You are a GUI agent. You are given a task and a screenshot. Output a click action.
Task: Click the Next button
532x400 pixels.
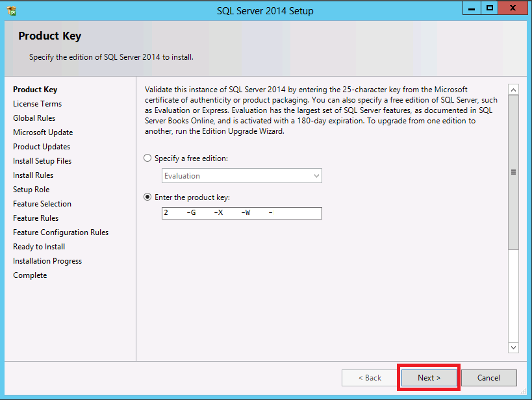click(x=429, y=378)
